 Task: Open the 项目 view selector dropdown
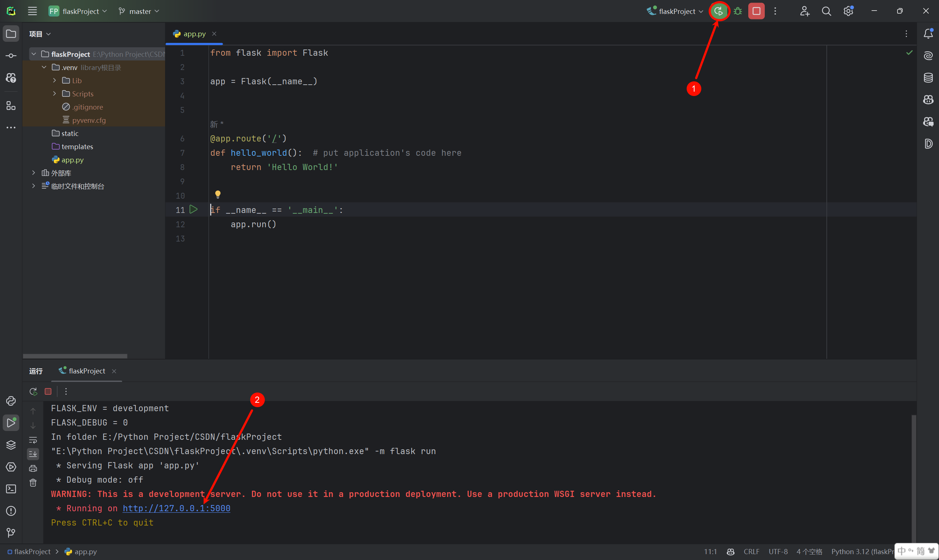(40, 34)
